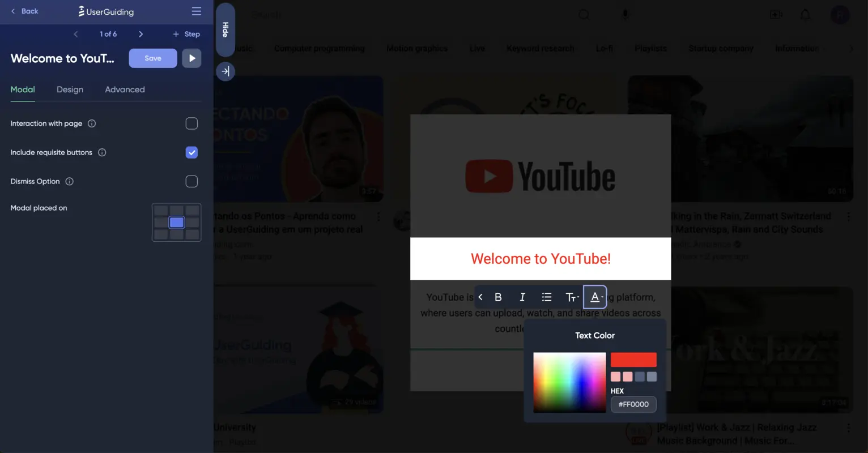Edit the HEX color value field
Image resolution: width=868 pixels, height=453 pixels.
633,404
